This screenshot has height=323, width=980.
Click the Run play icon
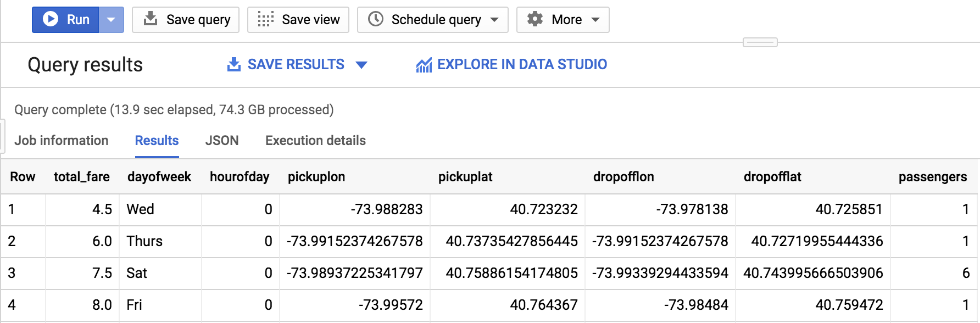tap(51, 19)
